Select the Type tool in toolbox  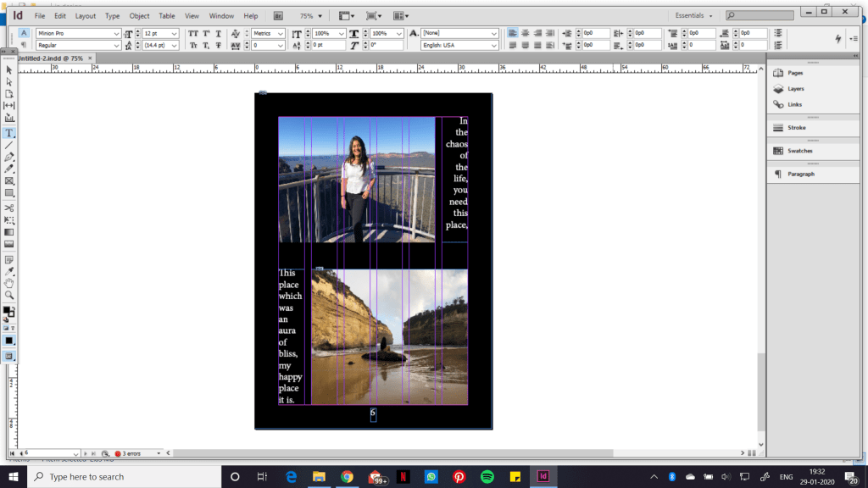tap(9, 133)
